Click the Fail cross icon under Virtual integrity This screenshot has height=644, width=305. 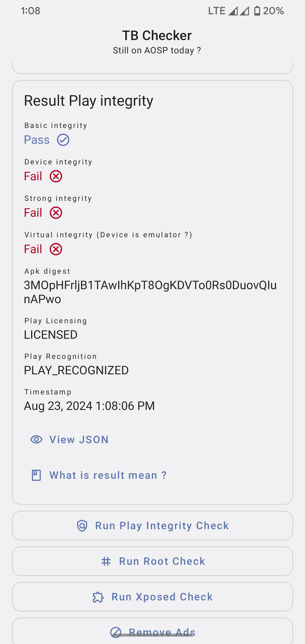(55, 249)
